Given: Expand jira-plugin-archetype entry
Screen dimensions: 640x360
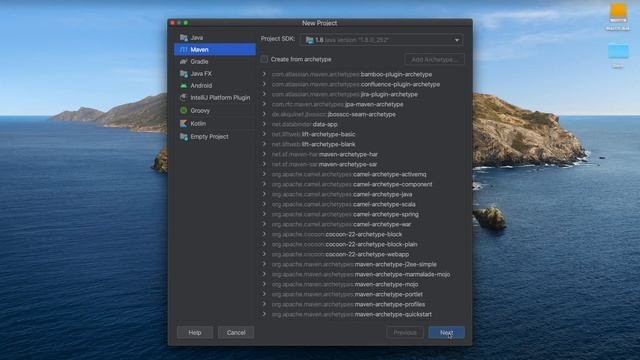Looking at the screenshot, I should [x=264, y=94].
